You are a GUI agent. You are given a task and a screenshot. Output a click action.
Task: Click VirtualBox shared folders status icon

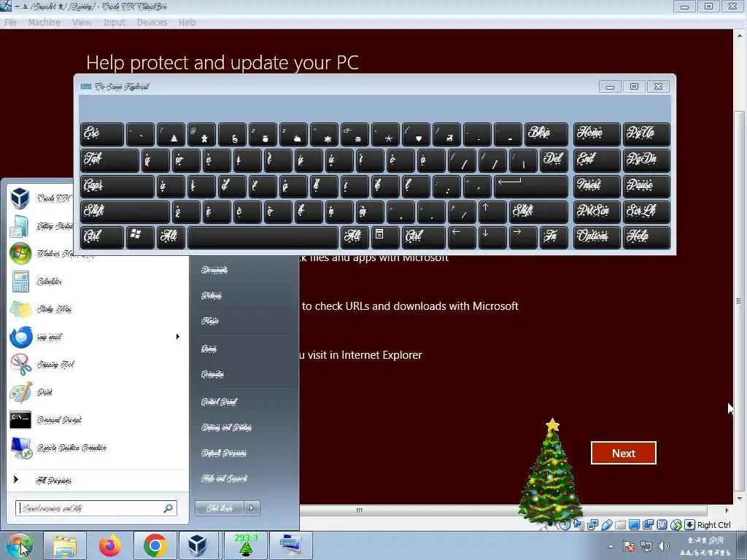point(620,525)
